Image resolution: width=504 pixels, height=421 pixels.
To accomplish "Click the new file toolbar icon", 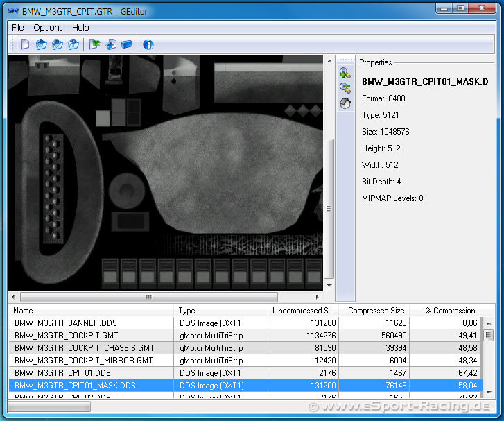I will pos(25,45).
